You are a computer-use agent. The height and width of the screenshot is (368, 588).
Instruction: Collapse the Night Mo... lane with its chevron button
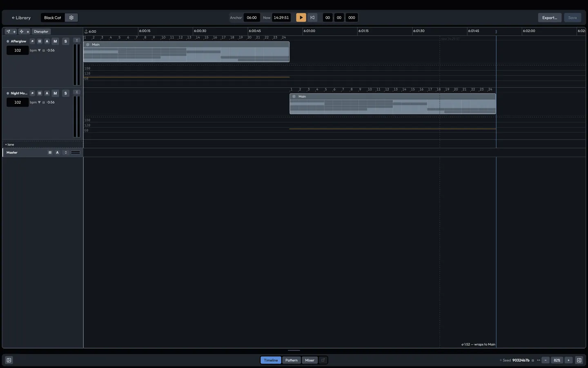click(77, 92)
